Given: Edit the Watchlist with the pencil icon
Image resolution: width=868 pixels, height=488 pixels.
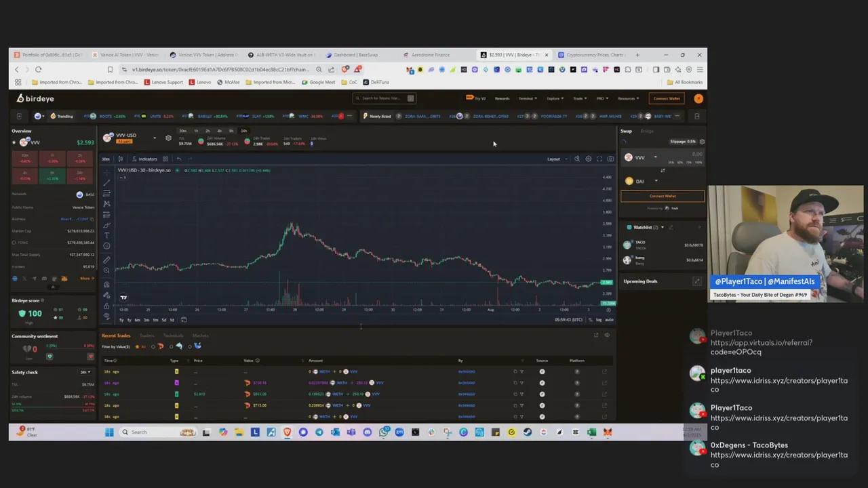Looking at the screenshot, I should tap(671, 227).
